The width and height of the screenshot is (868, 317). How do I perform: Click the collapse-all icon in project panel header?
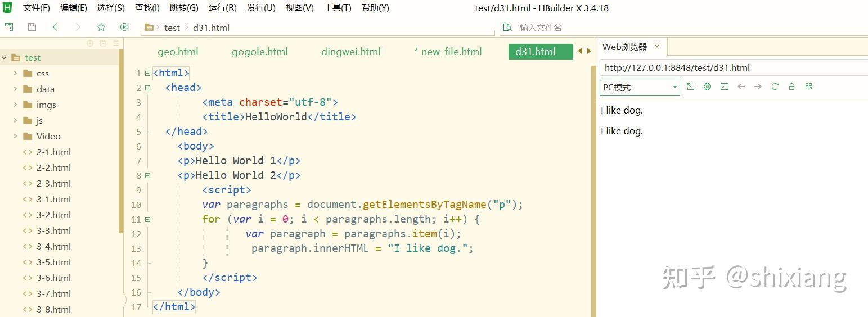pyautogui.click(x=103, y=43)
